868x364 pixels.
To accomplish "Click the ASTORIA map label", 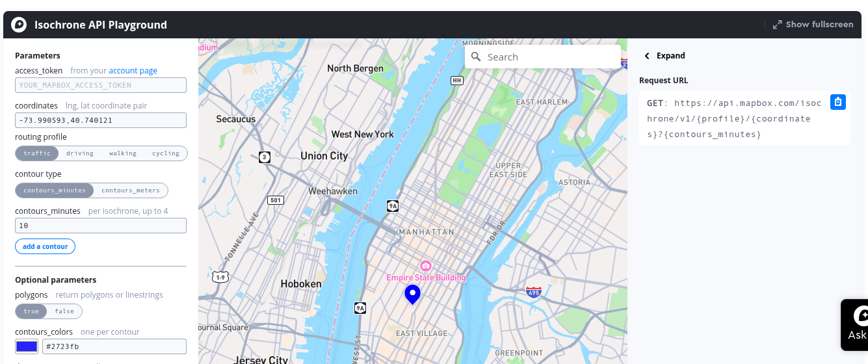I will (x=575, y=182).
